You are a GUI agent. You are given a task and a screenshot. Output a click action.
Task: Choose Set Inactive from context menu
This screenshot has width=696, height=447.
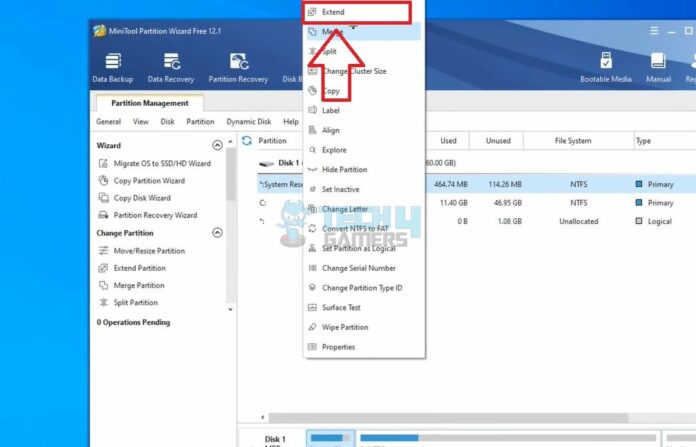364,189
